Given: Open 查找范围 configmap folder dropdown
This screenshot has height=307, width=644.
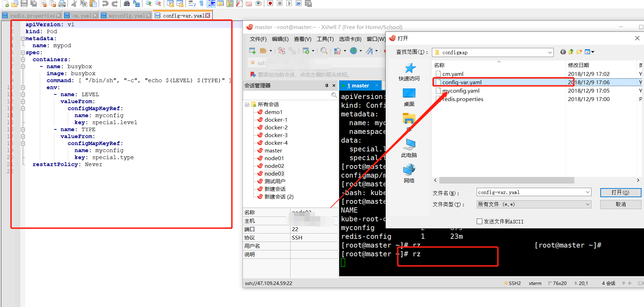Looking at the screenshot, I should (550, 52).
